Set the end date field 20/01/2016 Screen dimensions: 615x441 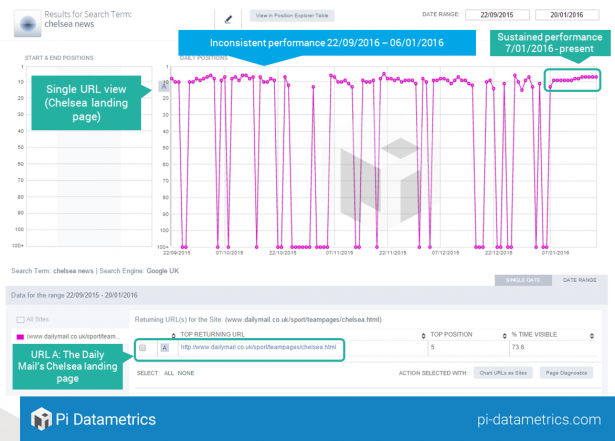coord(567,15)
